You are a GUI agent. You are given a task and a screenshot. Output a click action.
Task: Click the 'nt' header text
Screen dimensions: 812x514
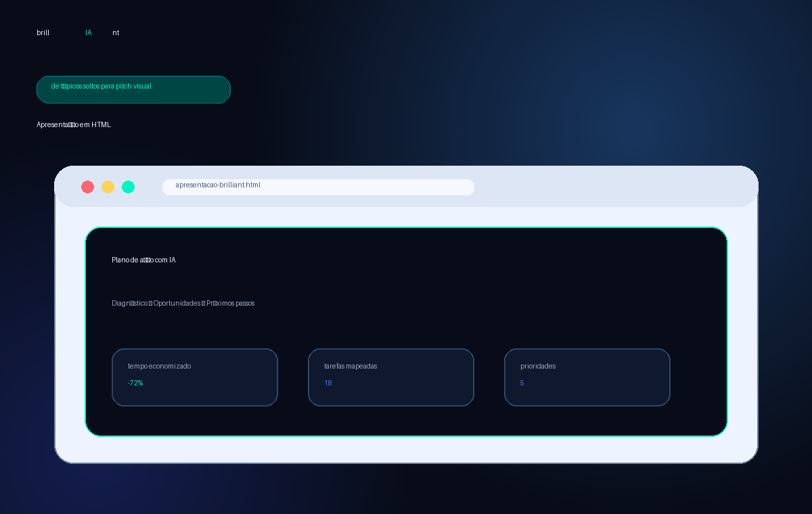point(116,32)
